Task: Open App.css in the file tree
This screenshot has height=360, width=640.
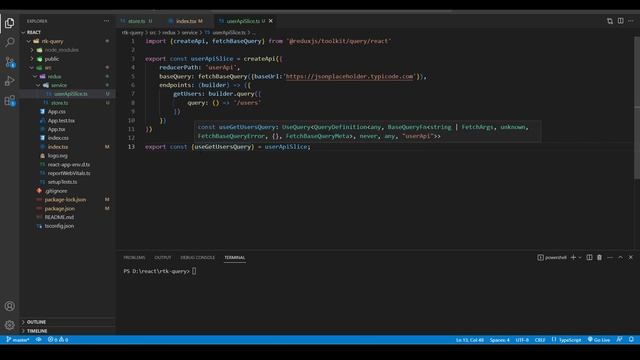Action: point(67,111)
